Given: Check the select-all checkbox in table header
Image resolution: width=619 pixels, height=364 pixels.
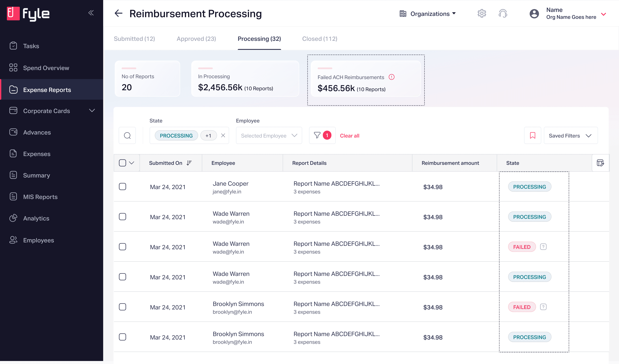Looking at the screenshot, I should pyautogui.click(x=123, y=163).
